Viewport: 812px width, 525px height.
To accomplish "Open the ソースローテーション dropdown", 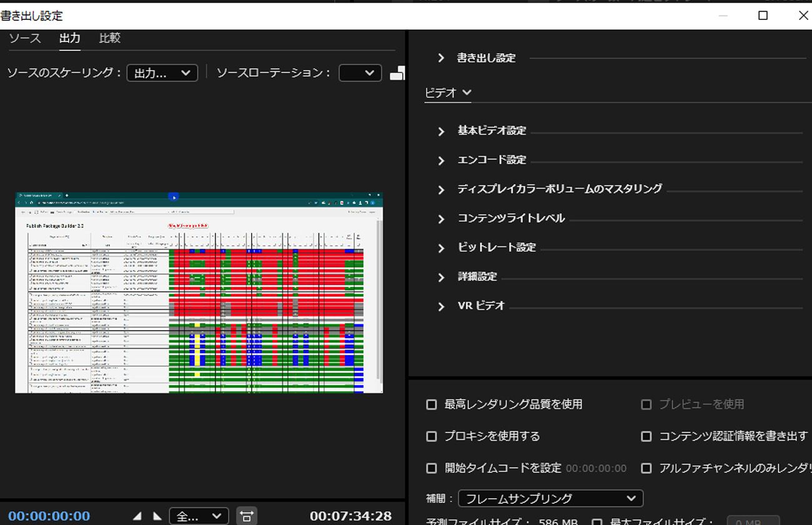I will pyautogui.click(x=360, y=72).
